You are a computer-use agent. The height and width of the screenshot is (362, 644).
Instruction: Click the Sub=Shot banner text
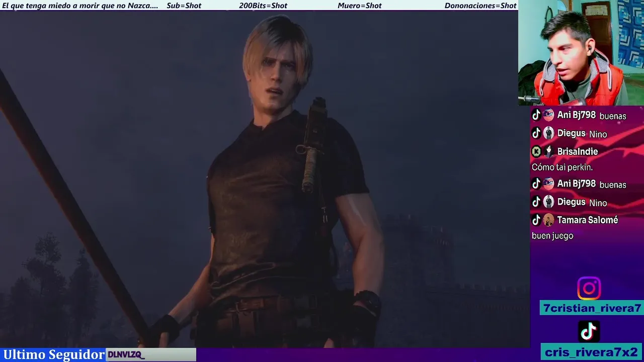click(x=184, y=6)
